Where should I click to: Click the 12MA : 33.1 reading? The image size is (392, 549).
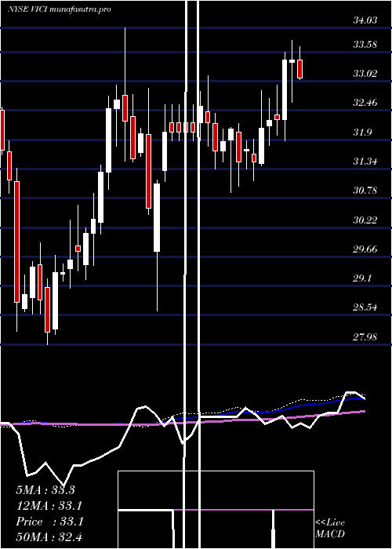click(49, 506)
